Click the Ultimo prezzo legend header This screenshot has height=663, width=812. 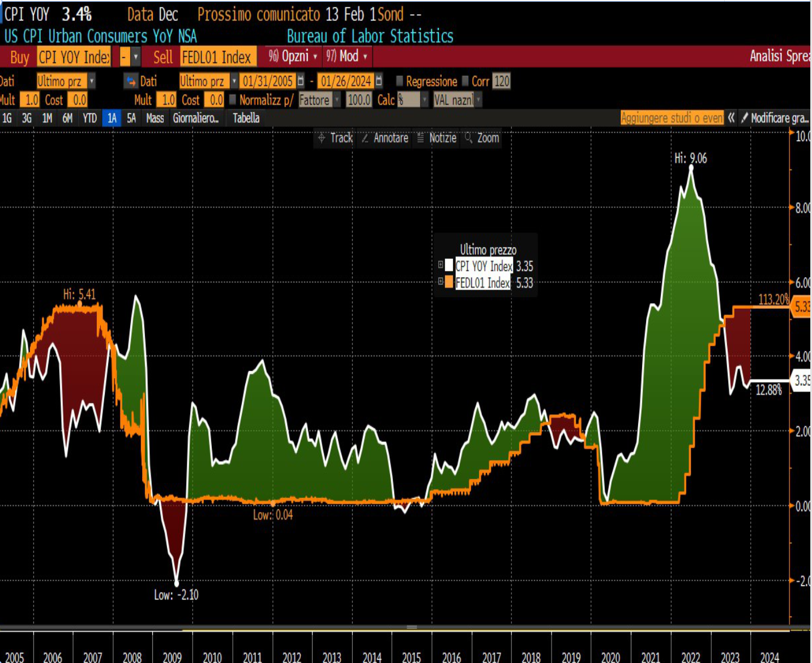click(488, 249)
